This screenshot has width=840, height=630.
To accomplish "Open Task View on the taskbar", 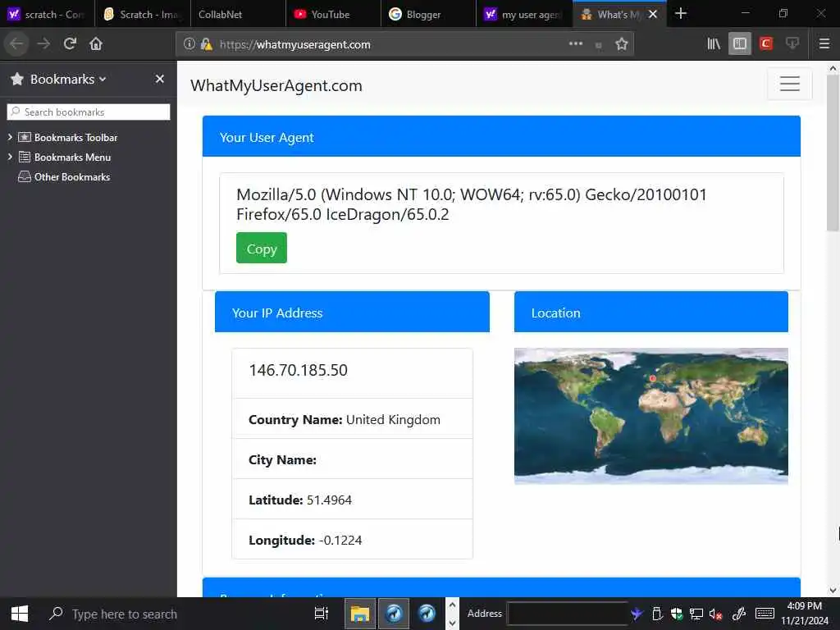I will coord(321,614).
